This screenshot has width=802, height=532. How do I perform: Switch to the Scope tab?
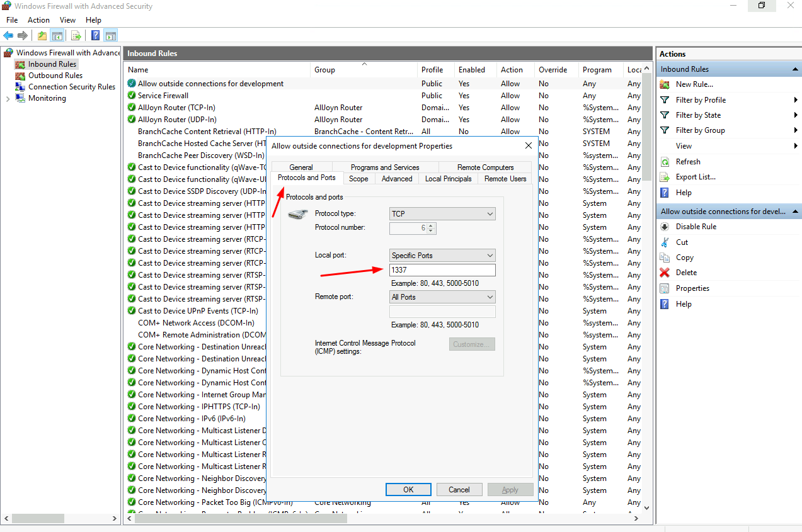pyautogui.click(x=358, y=179)
